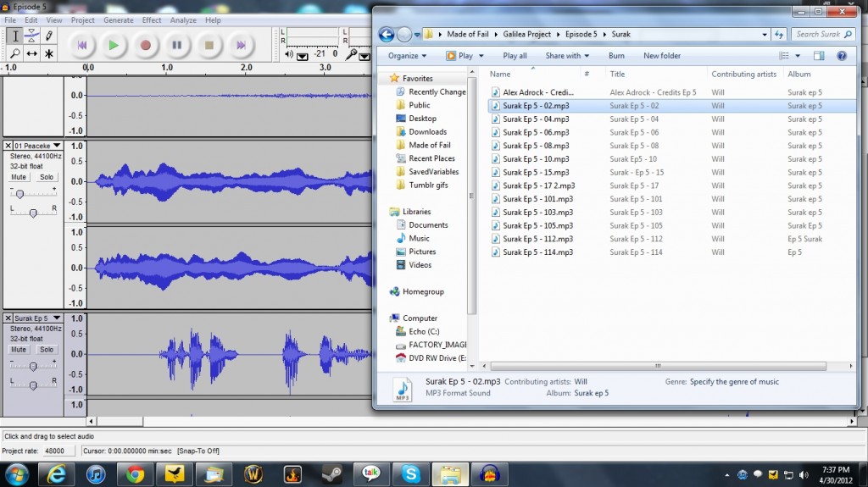Select the file Surak Ep 5 - 04.mp3

536,119
